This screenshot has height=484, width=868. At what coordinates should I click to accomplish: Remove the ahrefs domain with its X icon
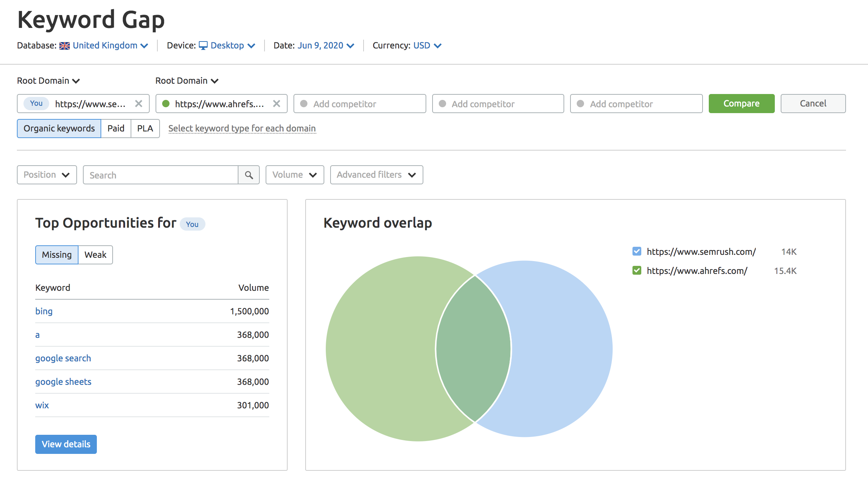coord(277,104)
